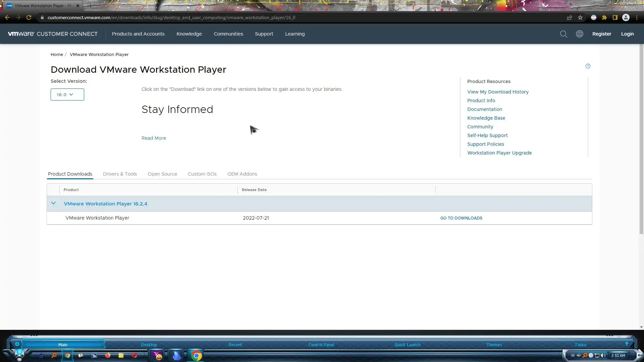Screen dimensions: 644x362
Task: Click the Read More link
Action: pyautogui.click(x=154, y=138)
